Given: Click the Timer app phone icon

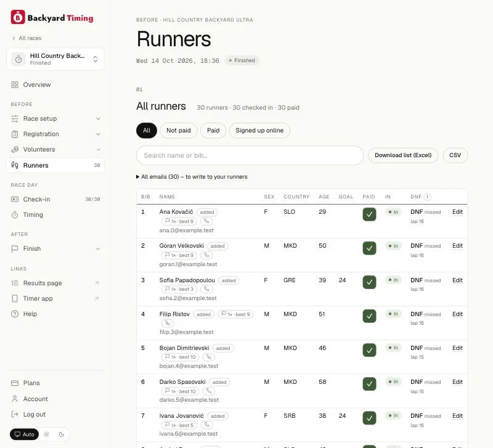Looking at the screenshot, I should point(15,298).
